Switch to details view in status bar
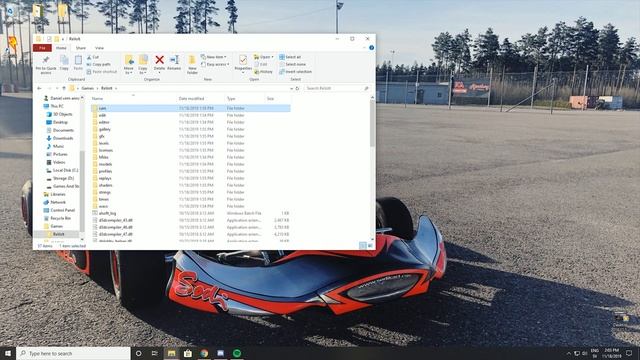640x360 pixels. [x=362, y=246]
